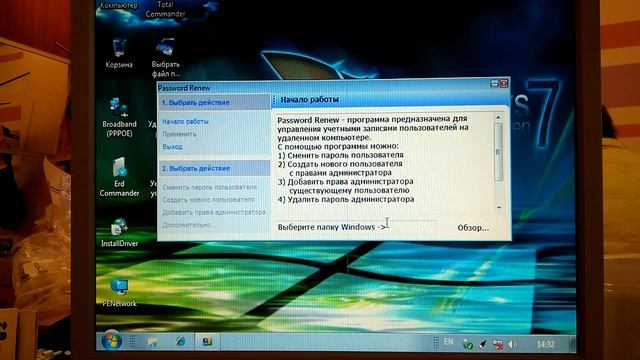The width and height of the screenshot is (640, 360).
Task: Open the first pinned taskbar icon after Start
Action: pos(153,342)
